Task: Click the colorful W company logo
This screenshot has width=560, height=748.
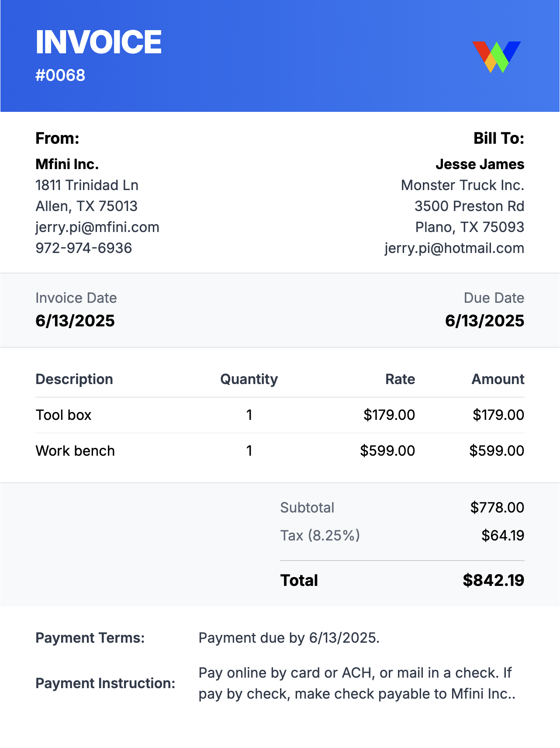Action: [496, 57]
